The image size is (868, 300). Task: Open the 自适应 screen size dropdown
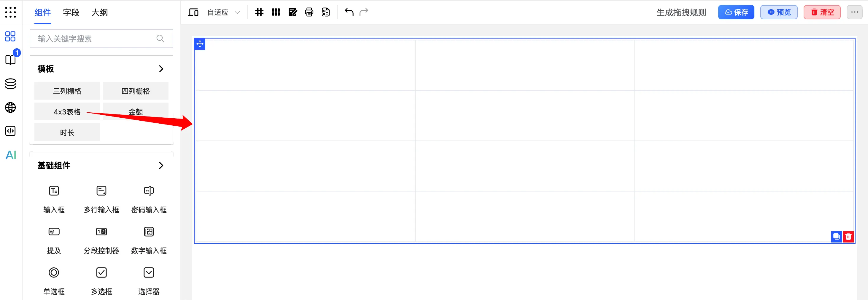(x=224, y=12)
